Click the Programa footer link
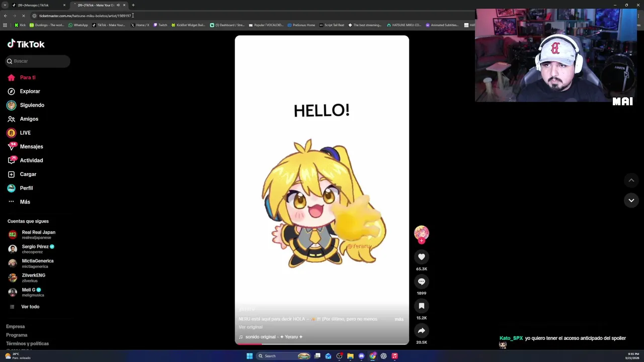 click(x=17, y=335)
